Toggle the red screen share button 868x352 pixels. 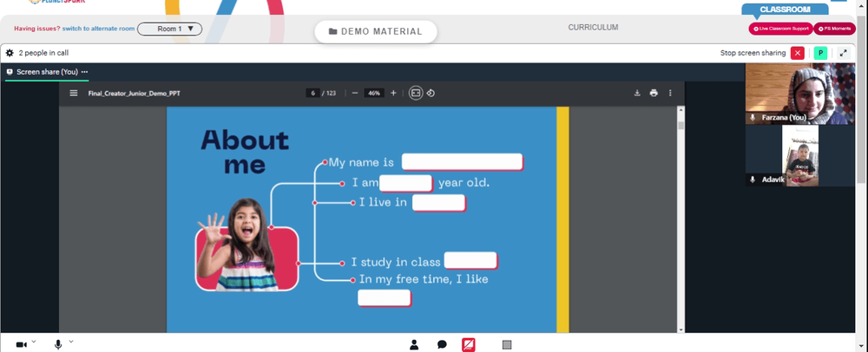tap(469, 345)
